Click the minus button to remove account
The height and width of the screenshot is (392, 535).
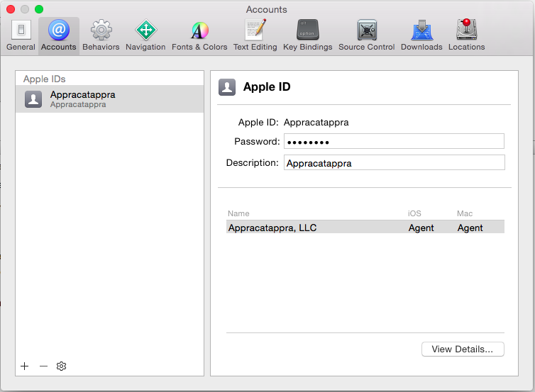point(43,366)
